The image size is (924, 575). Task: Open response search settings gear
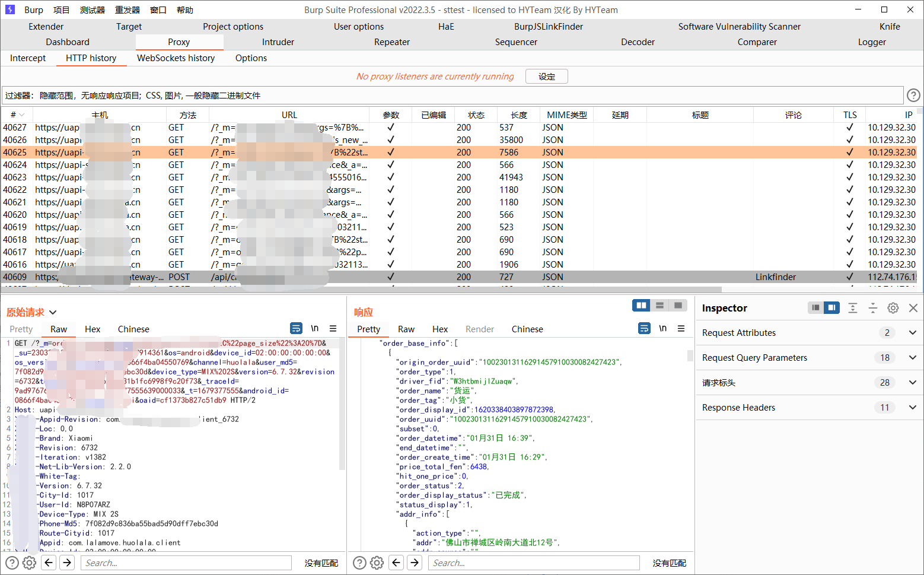point(377,563)
